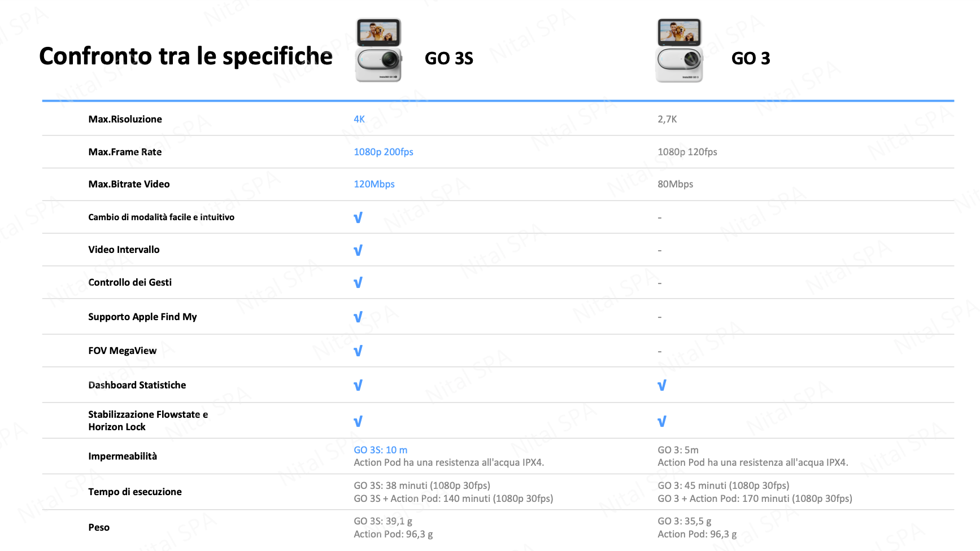Image resolution: width=980 pixels, height=551 pixels.
Task: Click the GO 3 camera product image
Action: 680,50
